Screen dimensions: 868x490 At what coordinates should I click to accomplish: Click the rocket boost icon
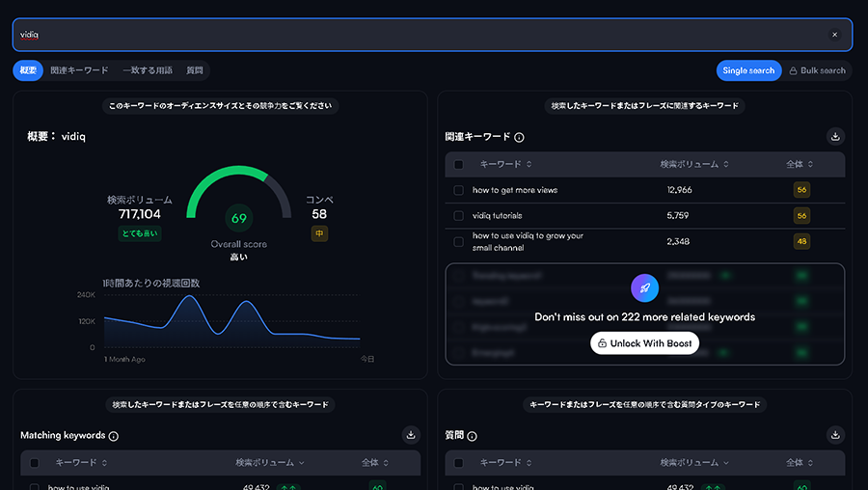coord(644,287)
